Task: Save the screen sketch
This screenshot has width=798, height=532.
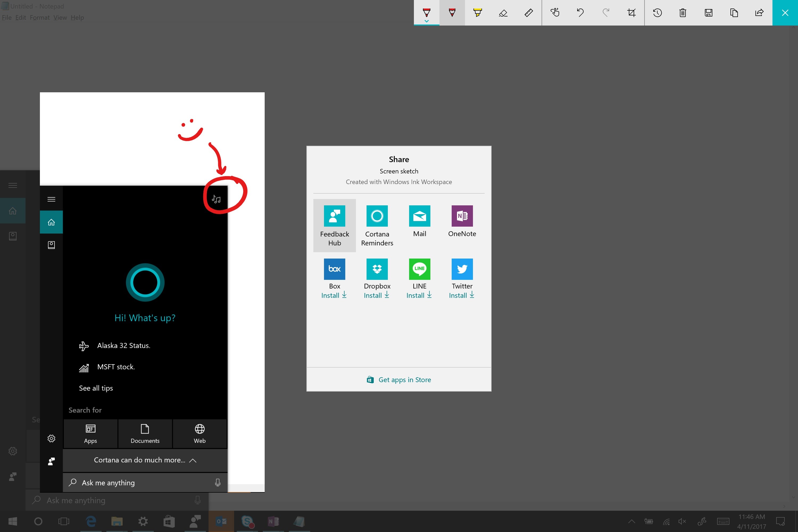Action: [708, 13]
